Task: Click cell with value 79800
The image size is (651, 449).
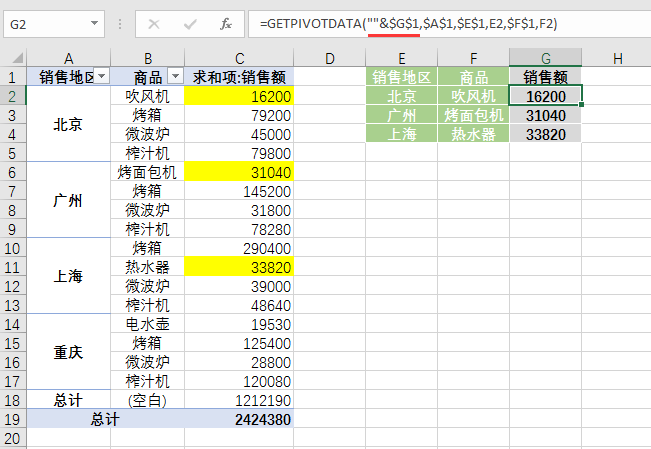Action: coord(239,153)
